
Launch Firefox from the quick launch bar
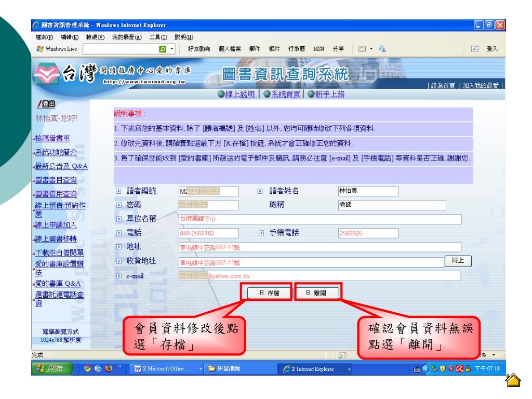pyautogui.click(x=109, y=368)
